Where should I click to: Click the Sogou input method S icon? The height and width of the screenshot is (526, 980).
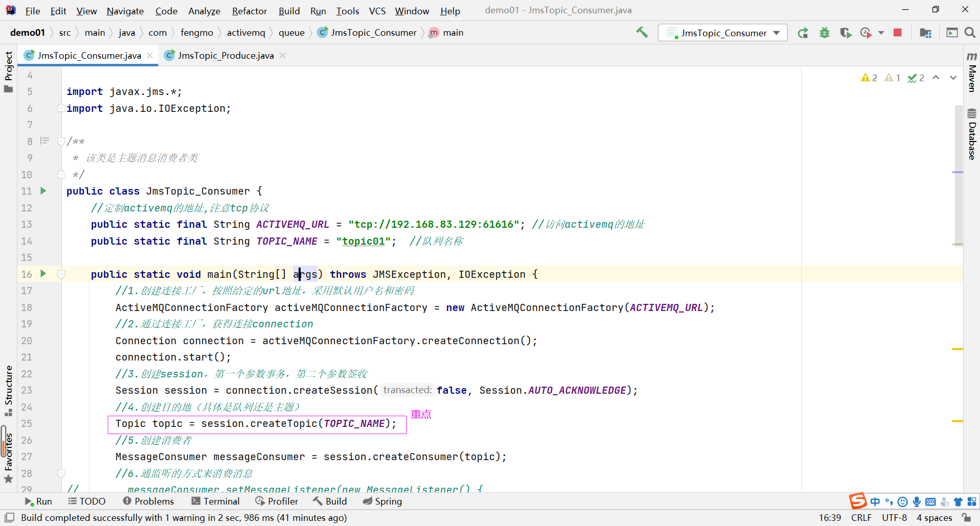(x=857, y=501)
